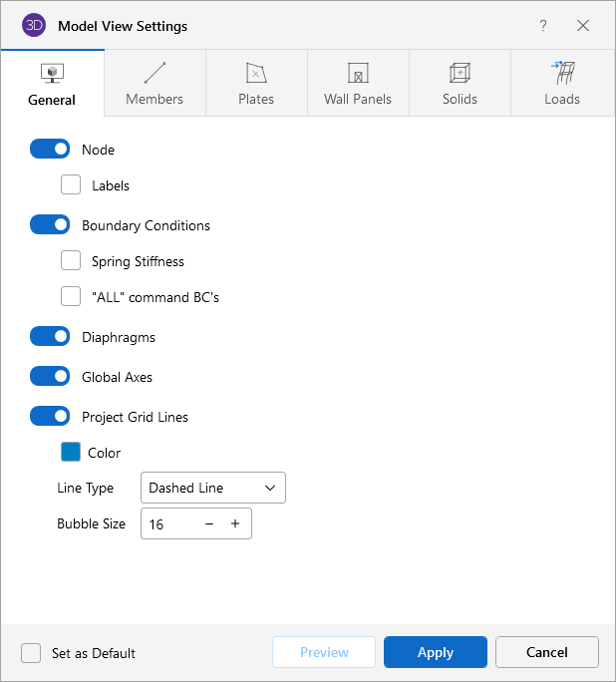The height and width of the screenshot is (682, 616).
Task: Pick the project grid Color swatch
Action: pos(71,452)
